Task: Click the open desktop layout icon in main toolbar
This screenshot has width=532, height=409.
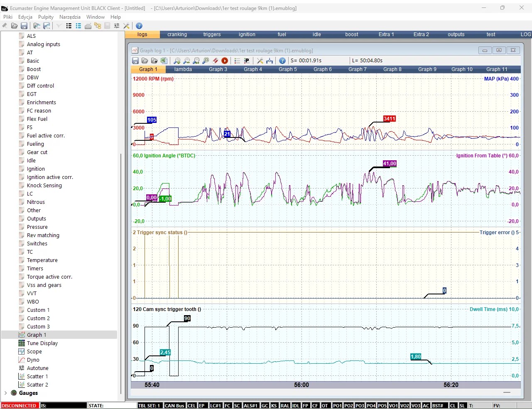Action: [x=37, y=26]
